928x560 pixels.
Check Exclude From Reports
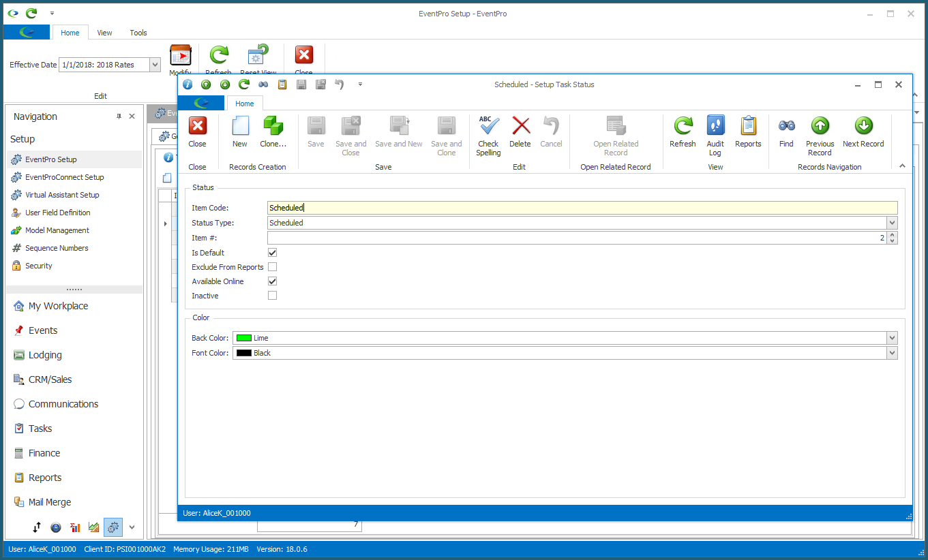tap(273, 267)
